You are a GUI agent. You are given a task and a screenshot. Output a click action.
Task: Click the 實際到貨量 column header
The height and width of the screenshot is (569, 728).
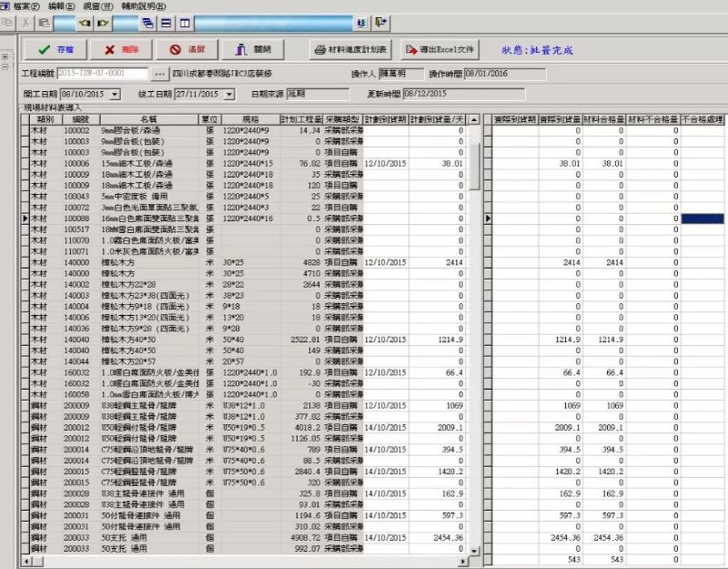coord(560,119)
